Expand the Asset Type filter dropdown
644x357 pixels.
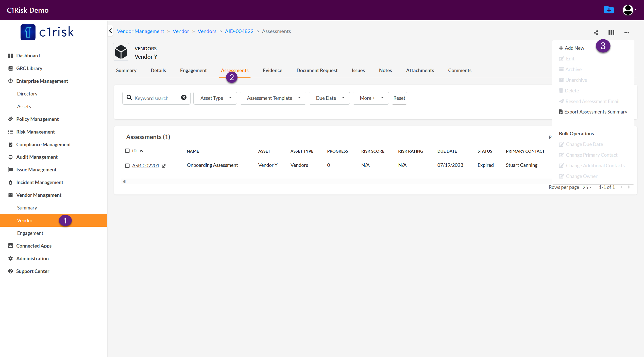(215, 98)
